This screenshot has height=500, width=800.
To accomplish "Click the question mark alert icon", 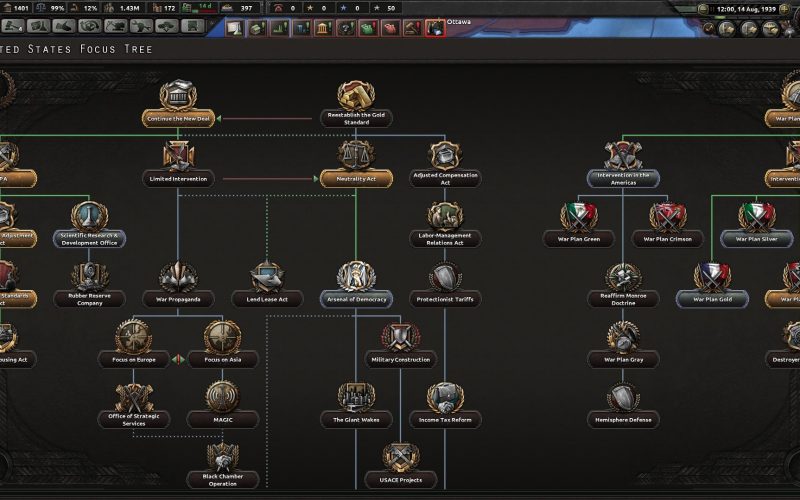I will 346,28.
